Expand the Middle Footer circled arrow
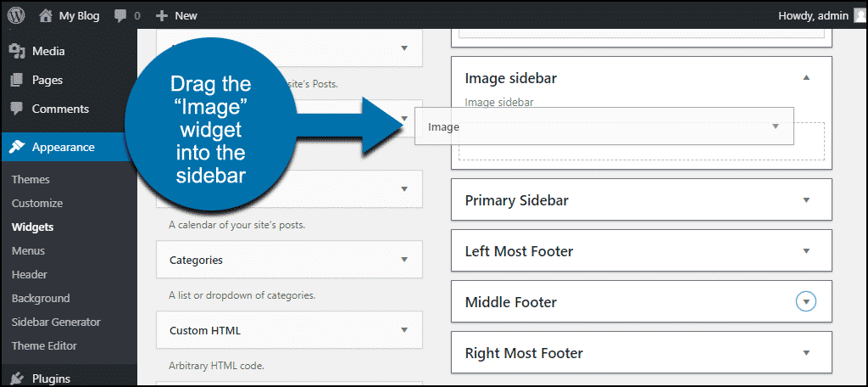 (806, 302)
